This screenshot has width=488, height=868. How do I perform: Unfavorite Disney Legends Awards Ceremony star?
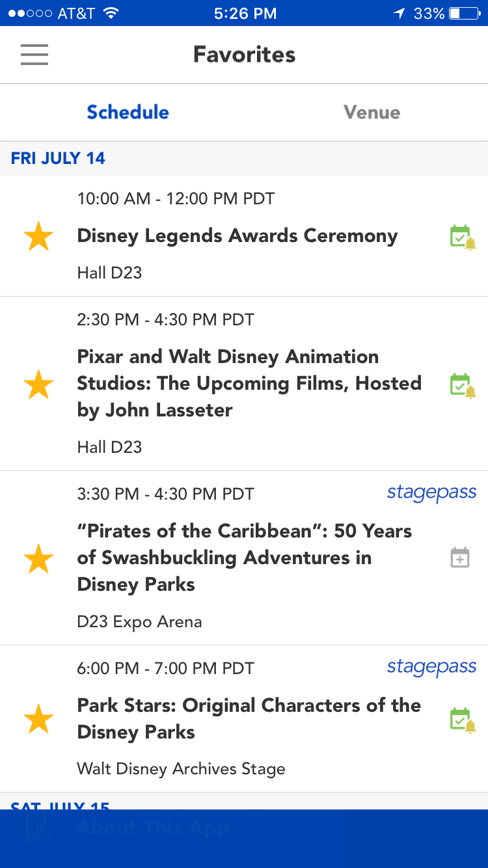[x=38, y=236]
